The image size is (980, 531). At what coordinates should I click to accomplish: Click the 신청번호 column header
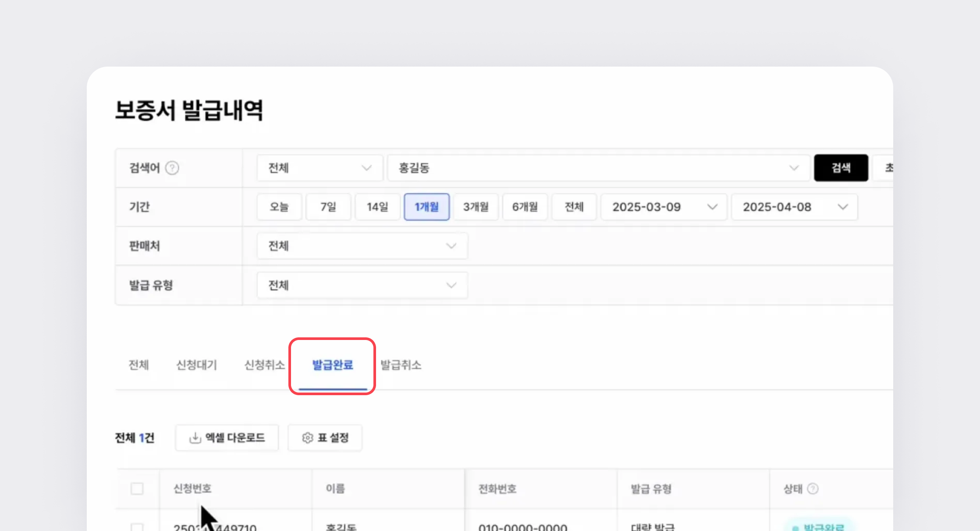(192, 489)
